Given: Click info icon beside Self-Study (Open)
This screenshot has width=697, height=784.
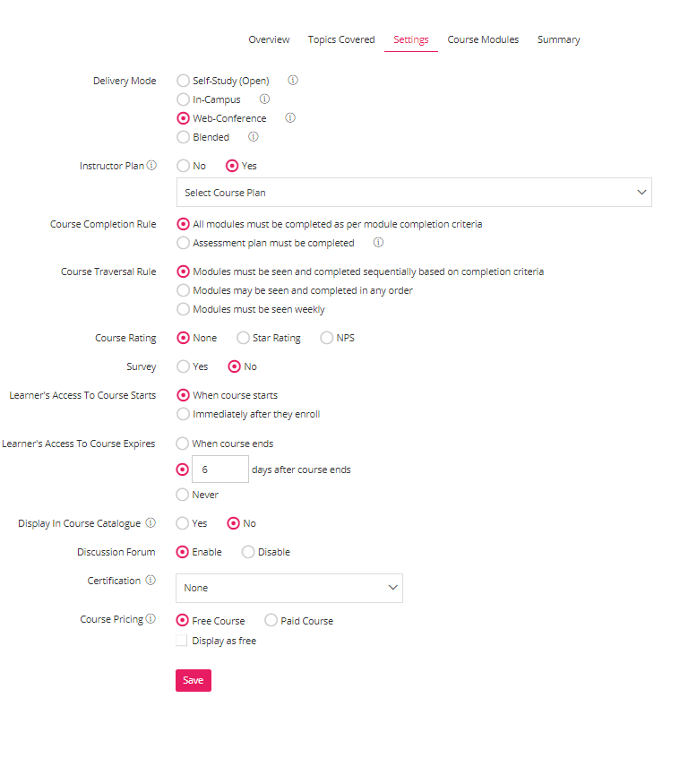Looking at the screenshot, I should tap(293, 80).
